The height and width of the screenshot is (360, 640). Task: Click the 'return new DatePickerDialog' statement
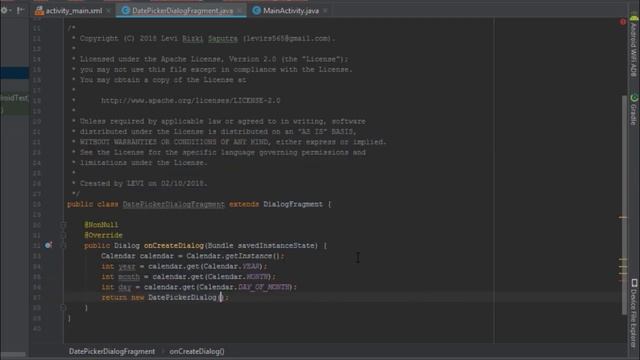[165, 298]
